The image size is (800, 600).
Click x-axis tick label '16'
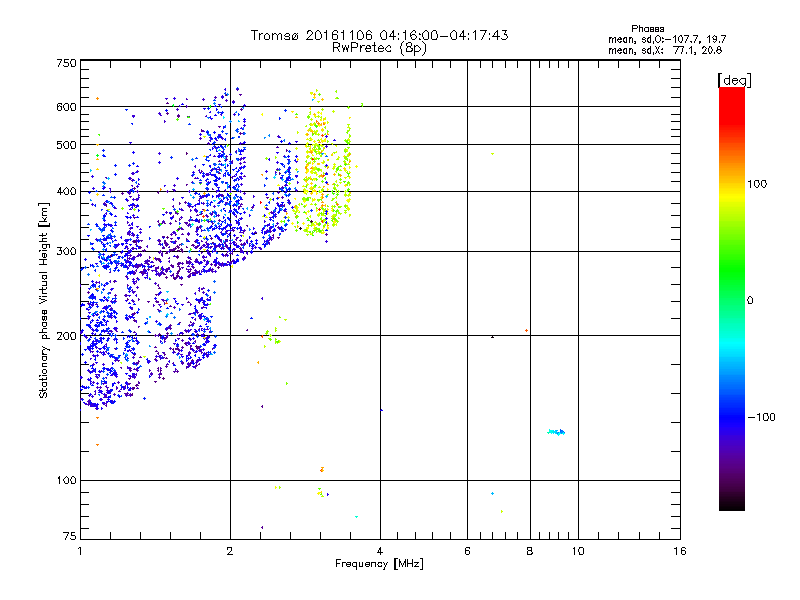pyautogui.click(x=680, y=551)
